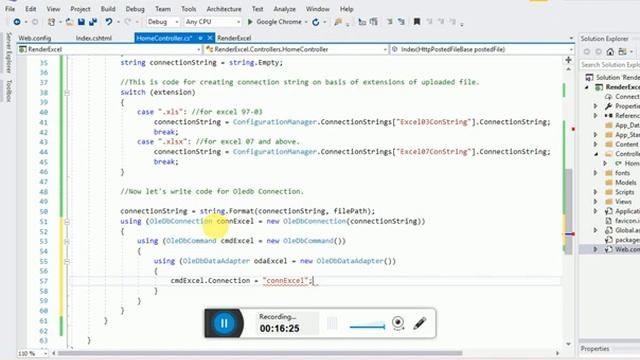Select the Content folder in Solution Explorer
This screenshot has height=360, width=640.
click(x=626, y=144)
